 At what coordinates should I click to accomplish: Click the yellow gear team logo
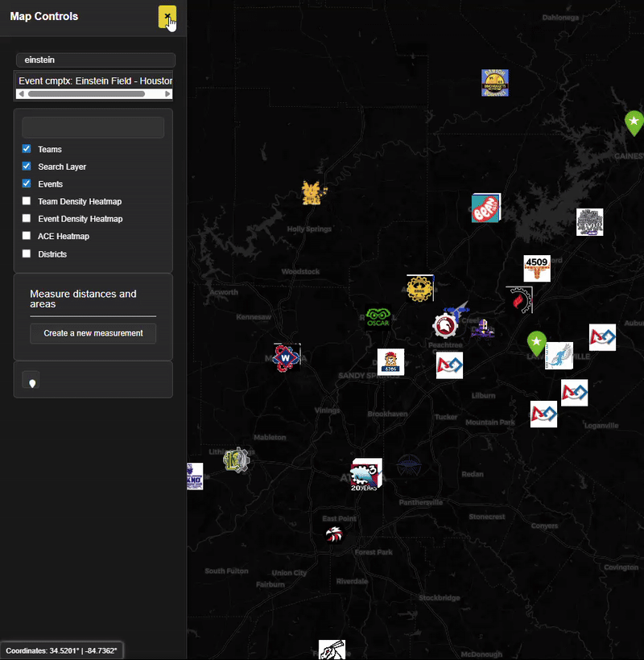coord(420,288)
